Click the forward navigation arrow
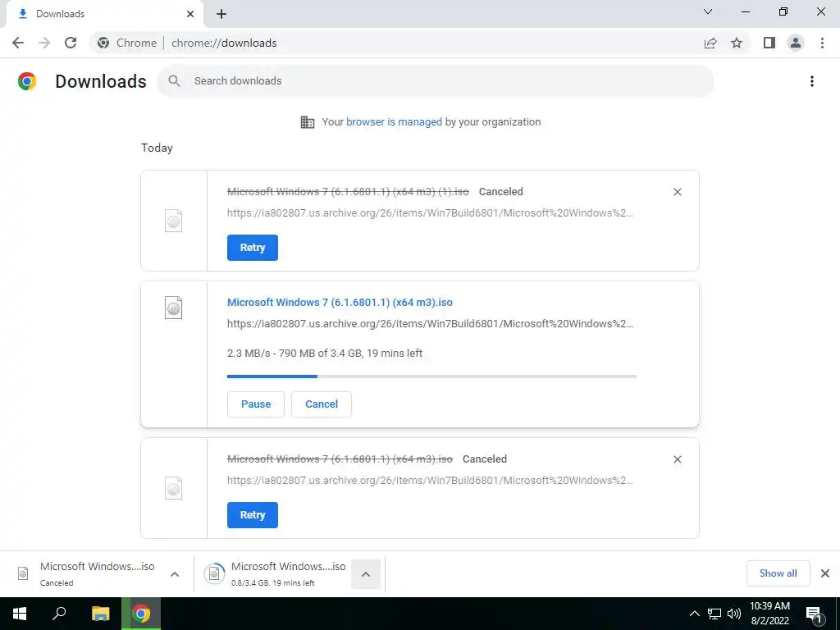The width and height of the screenshot is (840, 630). click(44, 43)
